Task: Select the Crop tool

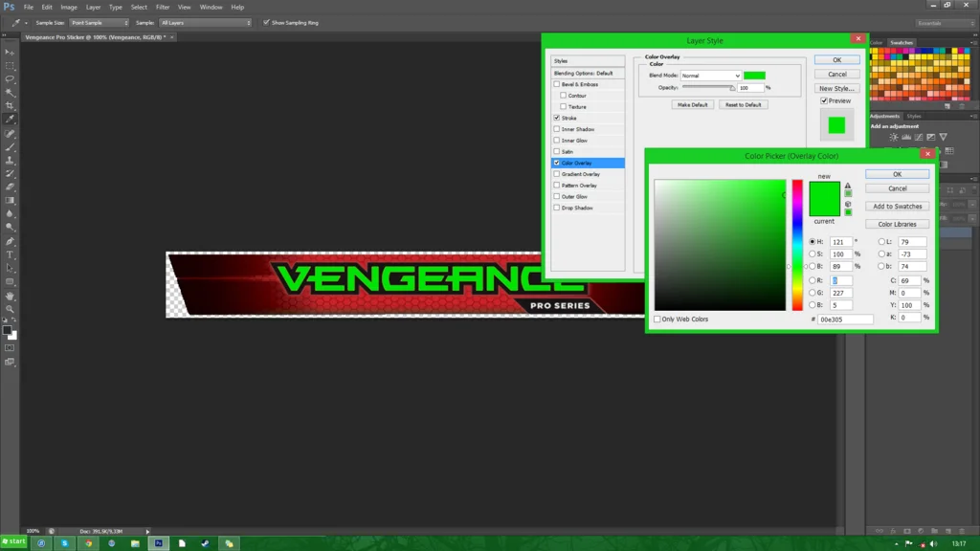Action: tap(10, 105)
